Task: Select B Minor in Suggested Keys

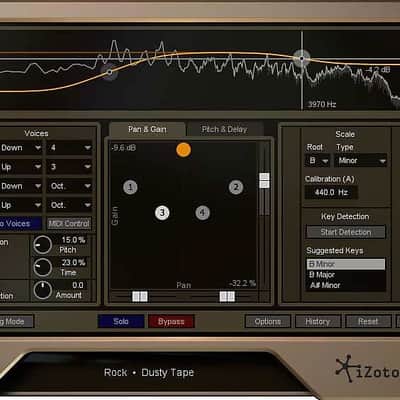Action: (346, 264)
